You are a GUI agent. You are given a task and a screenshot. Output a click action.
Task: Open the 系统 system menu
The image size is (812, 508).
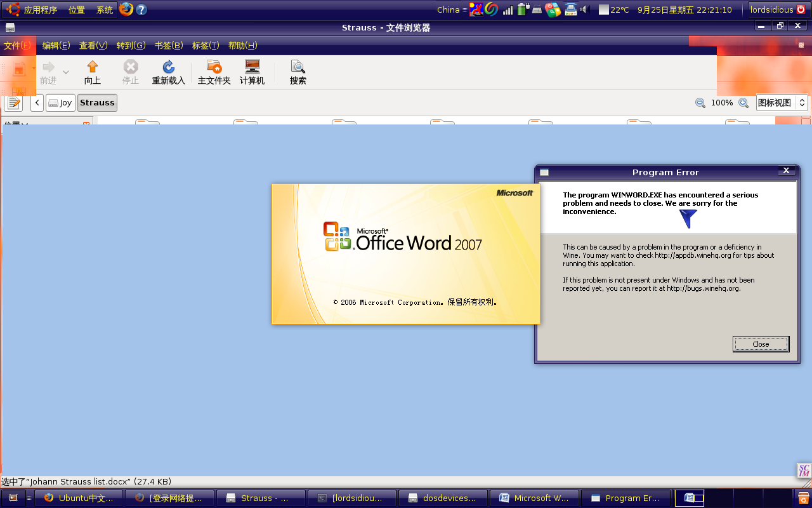(105, 10)
